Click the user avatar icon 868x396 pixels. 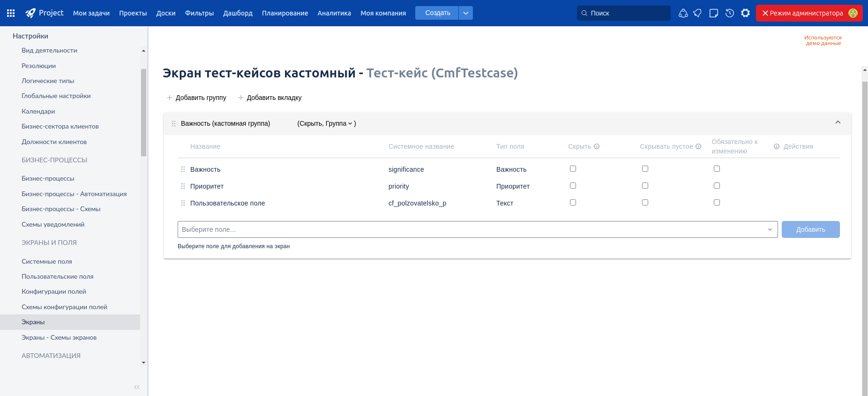tap(853, 13)
